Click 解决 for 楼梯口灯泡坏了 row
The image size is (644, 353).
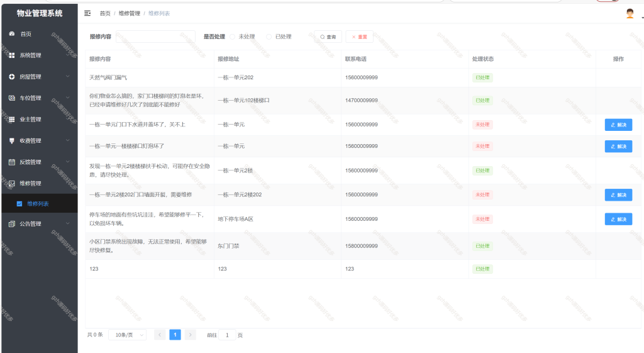618,146
